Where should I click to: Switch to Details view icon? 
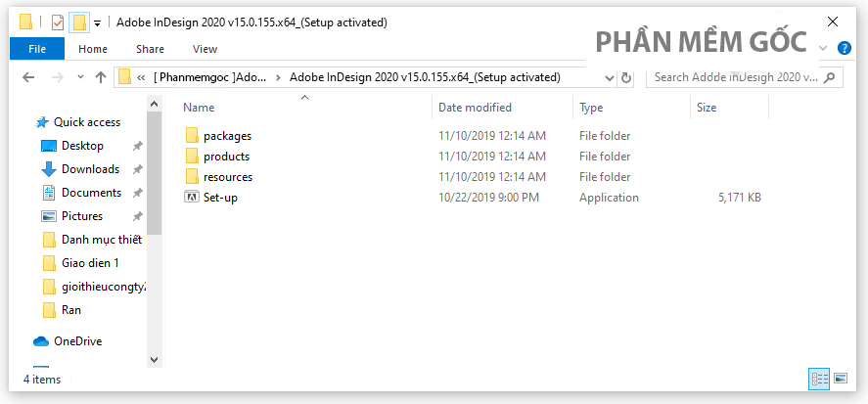[820, 379]
